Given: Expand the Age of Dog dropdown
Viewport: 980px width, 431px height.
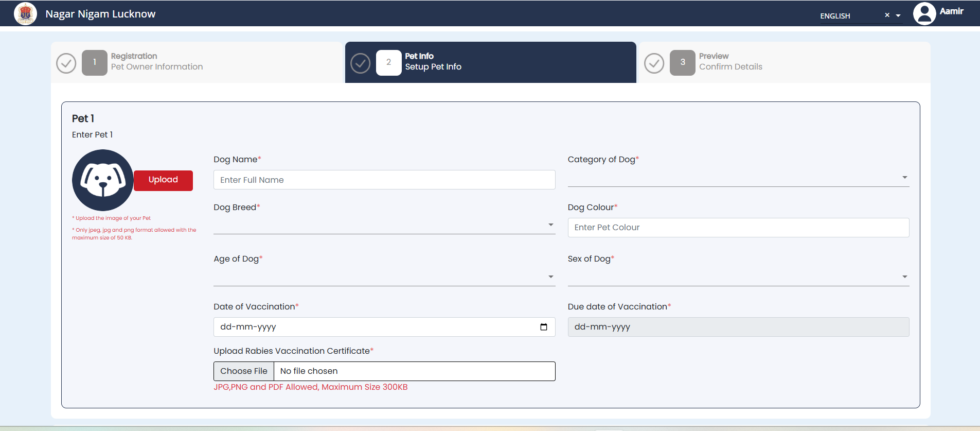Looking at the screenshot, I should (x=384, y=277).
